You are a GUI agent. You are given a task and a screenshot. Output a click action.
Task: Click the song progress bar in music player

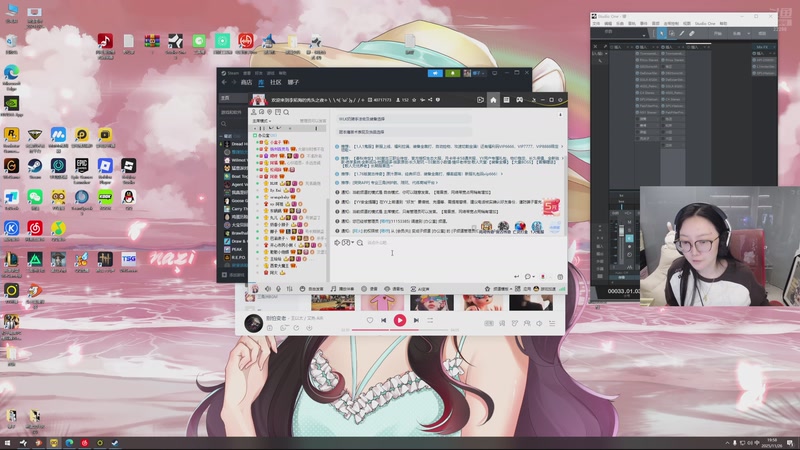click(x=400, y=330)
